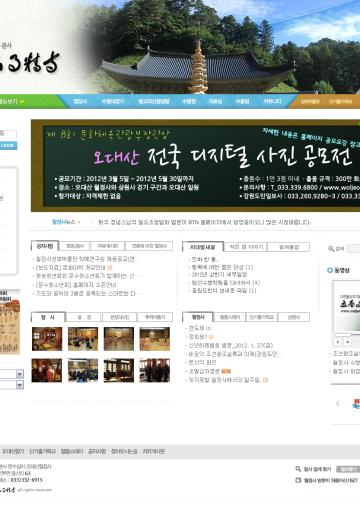This screenshot has height=515, width=360.
Task: Select the 공지사항 notice tab
Action: point(45,246)
